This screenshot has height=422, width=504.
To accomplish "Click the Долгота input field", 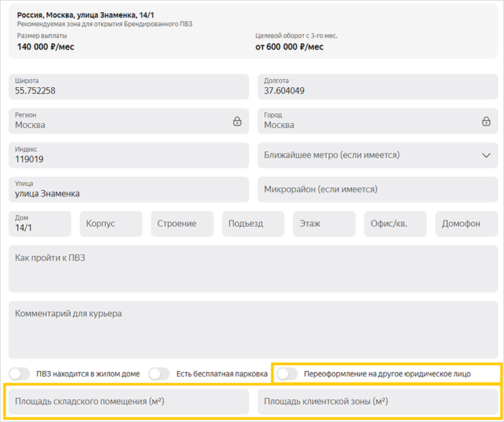I will coord(377,86).
